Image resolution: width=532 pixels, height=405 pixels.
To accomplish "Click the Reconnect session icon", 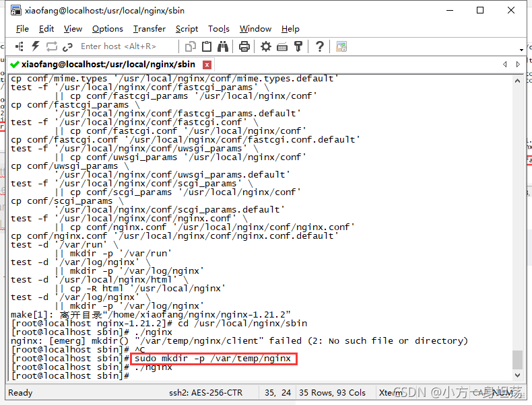I will (x=52, y=46).
